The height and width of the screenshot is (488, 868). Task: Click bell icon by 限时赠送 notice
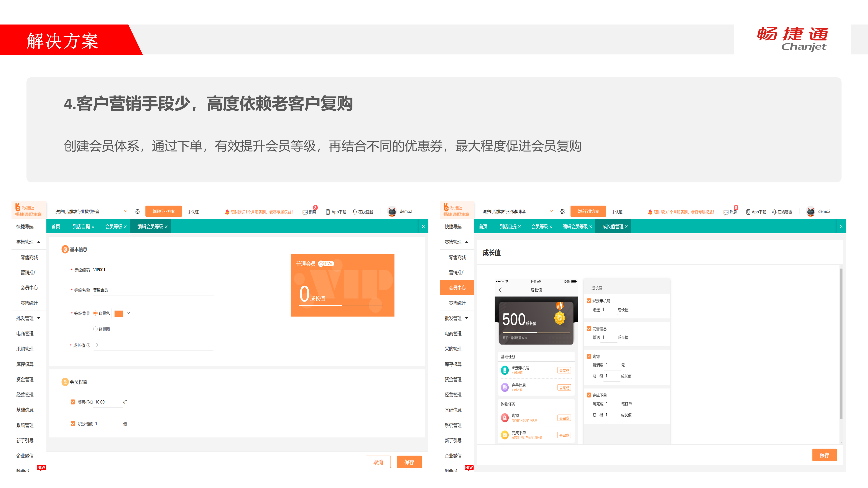tap(227, 212)
